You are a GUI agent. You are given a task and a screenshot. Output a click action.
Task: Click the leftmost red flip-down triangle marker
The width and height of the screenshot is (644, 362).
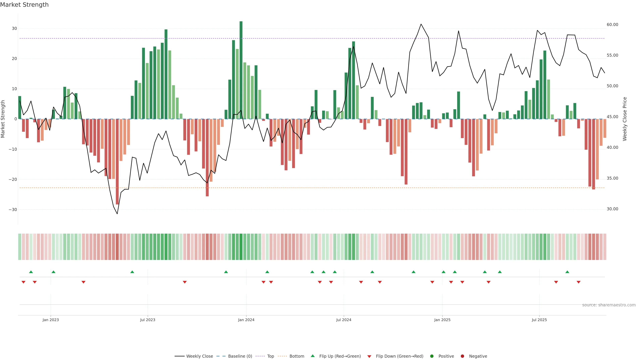pyautogui.click(x=23, y=282)
